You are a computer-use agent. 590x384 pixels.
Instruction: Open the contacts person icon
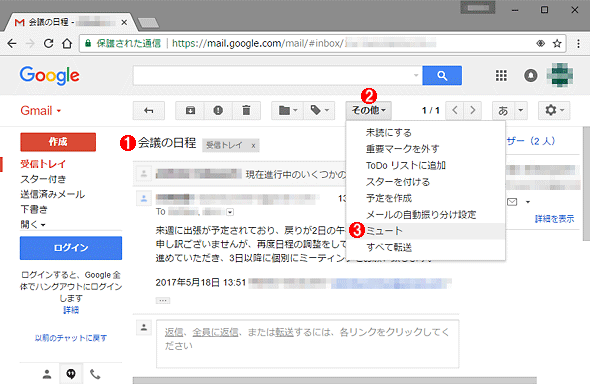click(x=47, y=374)
